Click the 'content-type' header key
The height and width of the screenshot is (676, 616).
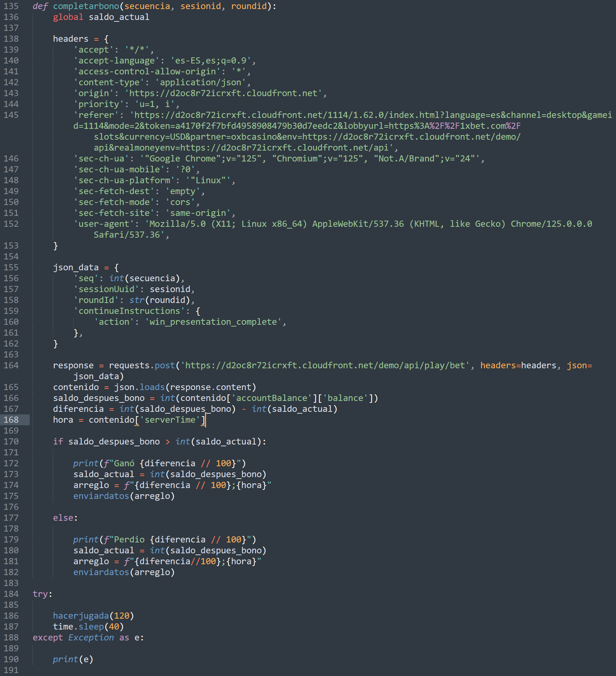[109, 82]
